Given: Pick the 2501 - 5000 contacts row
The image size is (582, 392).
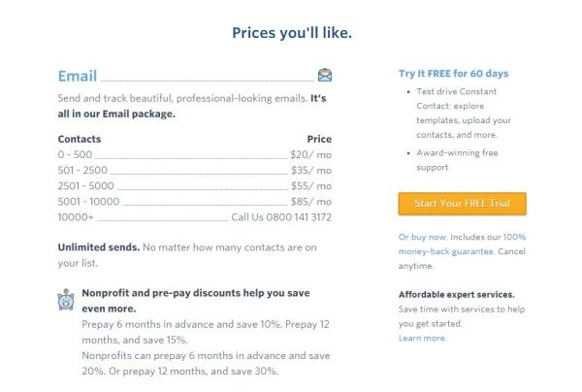Looking at the screenshot, I should pyautogui.click(x=195, y=185).
